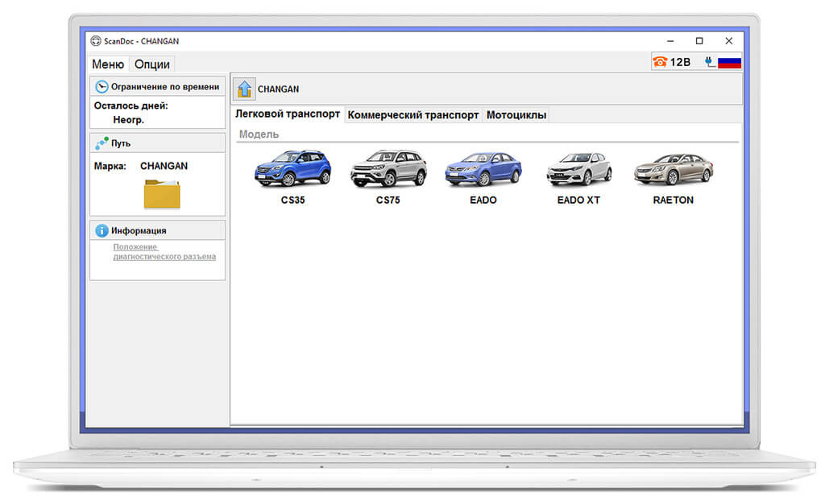Click the connection plug icon

coord(711,62)
